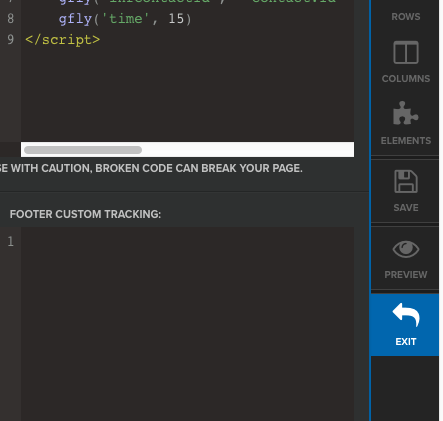Click the EXIT text label
The width and height of the screenshot is (443, 421).
pyautogui.click(x=406, y=342)
